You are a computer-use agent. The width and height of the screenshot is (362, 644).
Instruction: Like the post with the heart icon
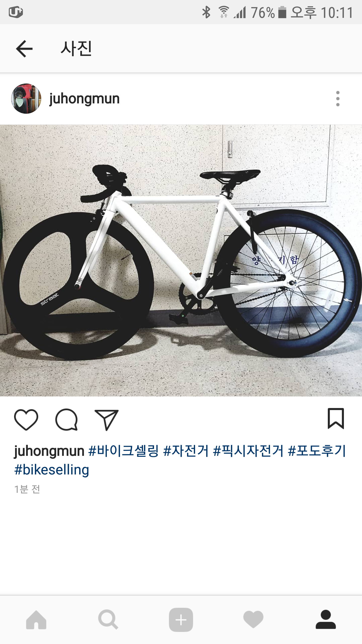click(x=26, y=419)
